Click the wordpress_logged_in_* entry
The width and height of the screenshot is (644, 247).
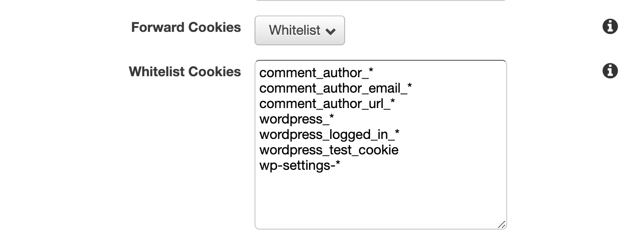[x=329, y=135]
